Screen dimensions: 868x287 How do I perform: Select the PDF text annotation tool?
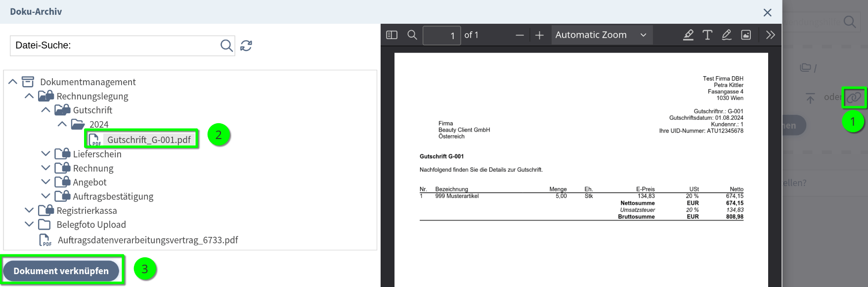click(707, 35)
